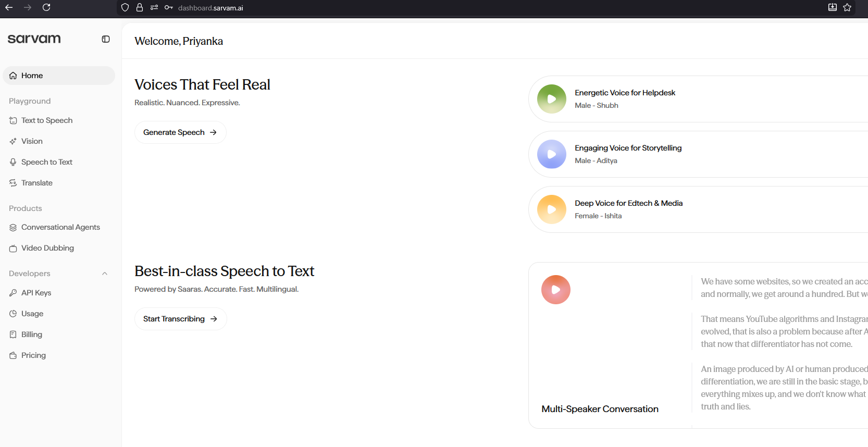This screenshot has width=868, height=447.
Task: Play the Energetic Voice for Helpdesk sample
Action: (552, 99)
